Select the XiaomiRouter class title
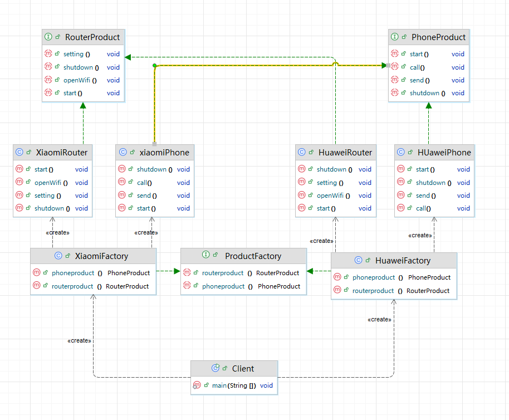This screenshot has width=509, height=420. (x=62, y=153)
